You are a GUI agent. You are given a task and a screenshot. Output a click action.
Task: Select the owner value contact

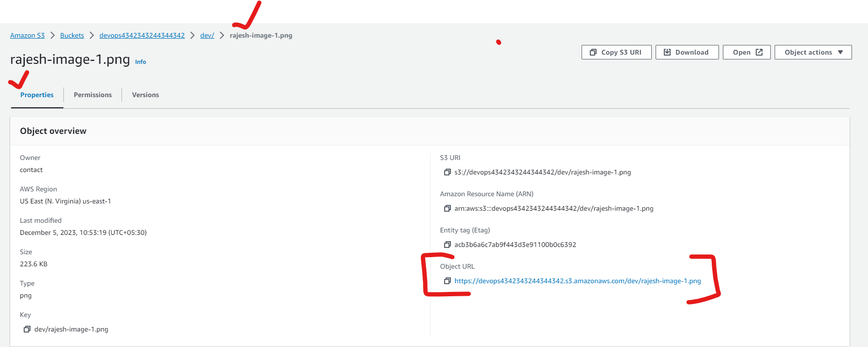pyautogui.click(x=31, y=170)
